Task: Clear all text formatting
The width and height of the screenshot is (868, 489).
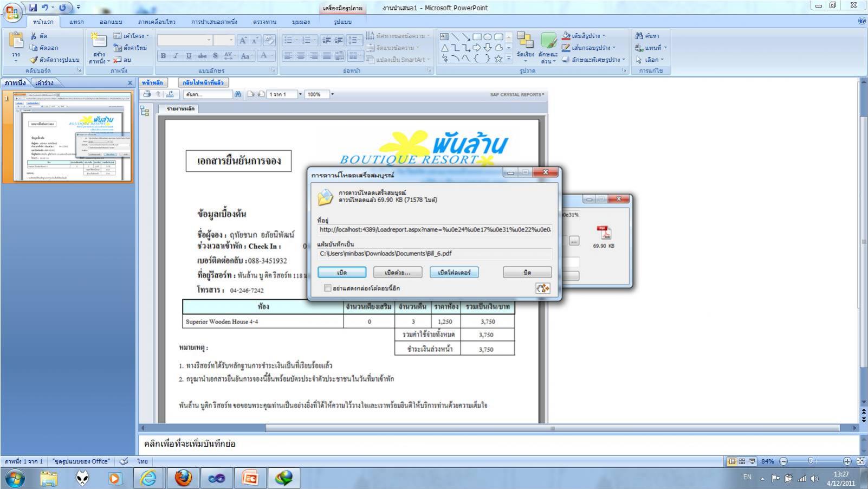Action: coord(269,41)
